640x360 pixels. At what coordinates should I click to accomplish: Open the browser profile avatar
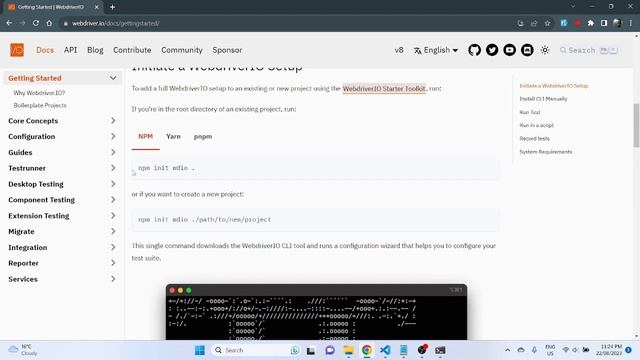617,23
